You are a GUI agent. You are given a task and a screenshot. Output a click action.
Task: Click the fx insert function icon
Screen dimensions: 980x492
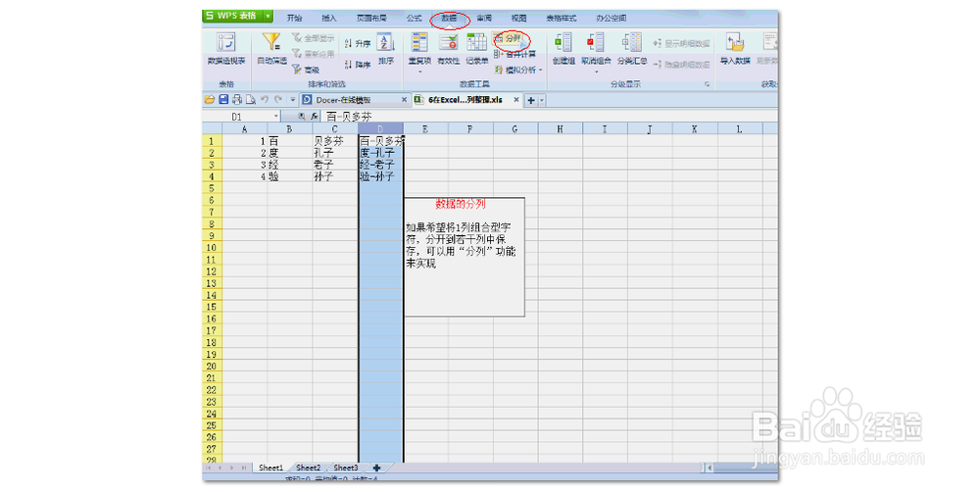click(314, 117)
